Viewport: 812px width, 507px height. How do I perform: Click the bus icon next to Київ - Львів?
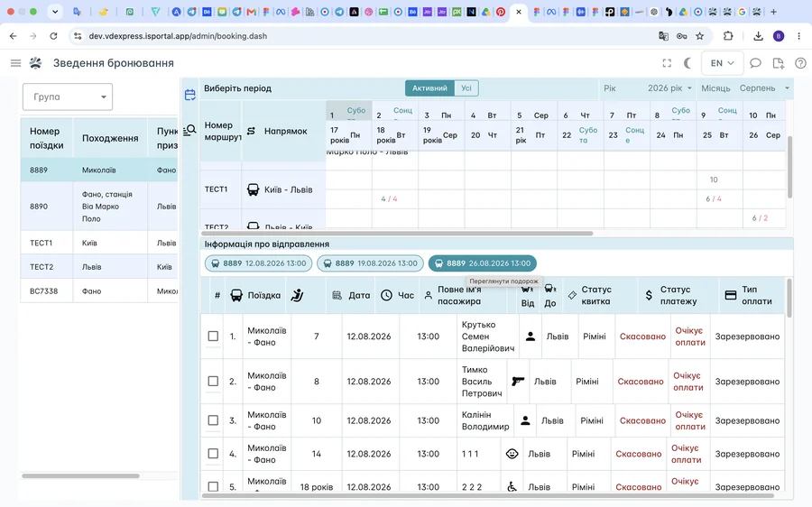click(253, 189)
